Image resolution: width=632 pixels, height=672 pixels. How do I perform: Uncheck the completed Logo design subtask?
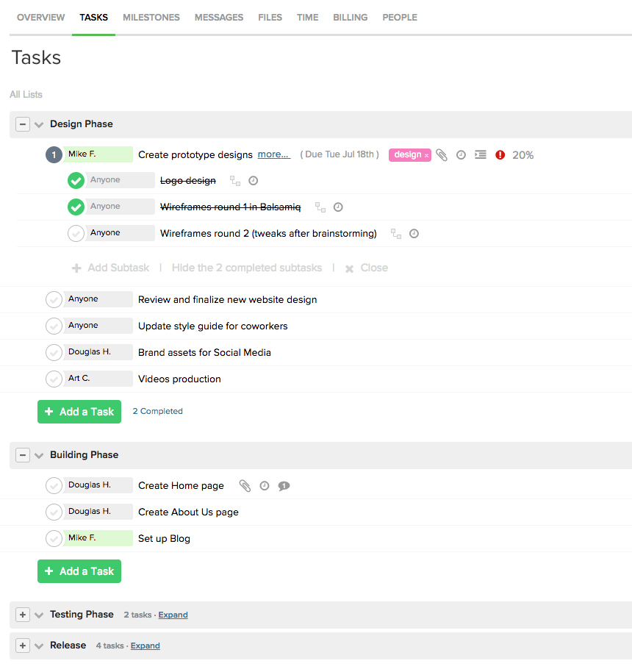pos(76,181)
